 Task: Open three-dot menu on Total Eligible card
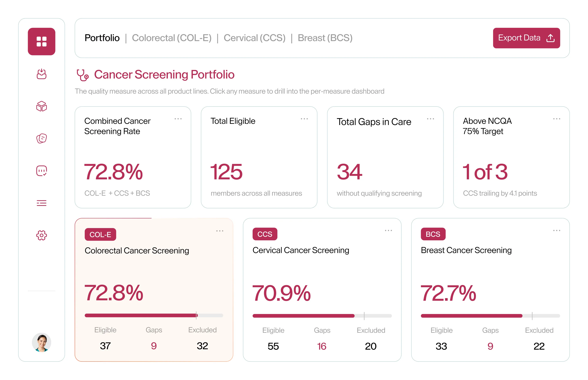(x=304, y=119)
